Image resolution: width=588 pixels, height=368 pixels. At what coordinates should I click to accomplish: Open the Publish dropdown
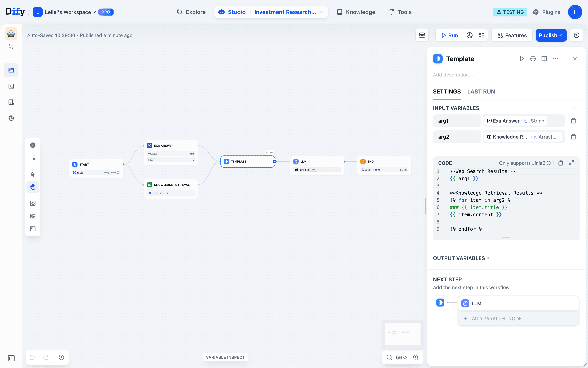point(551,35)
